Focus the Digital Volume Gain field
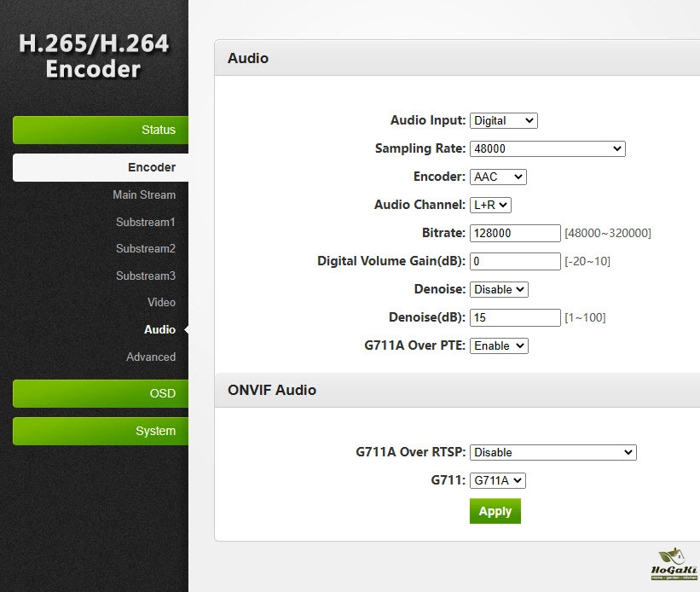 [515, 261]
